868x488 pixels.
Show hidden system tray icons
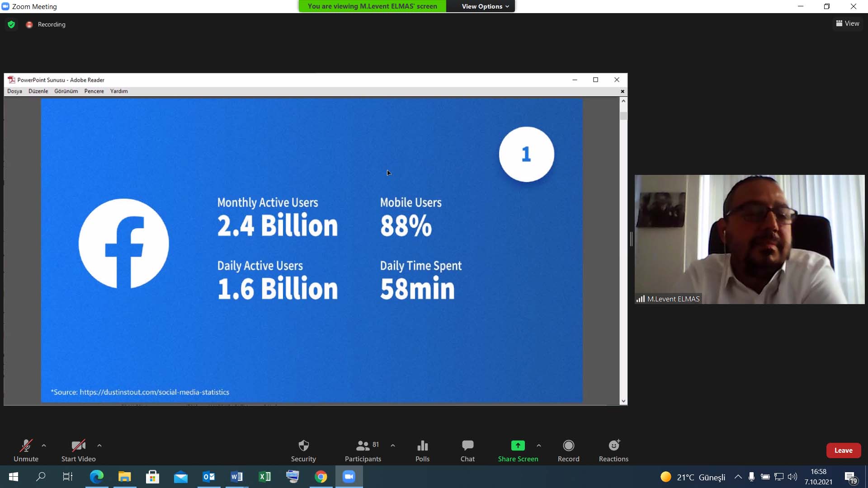pyautogui.click(x=738, y=477)
